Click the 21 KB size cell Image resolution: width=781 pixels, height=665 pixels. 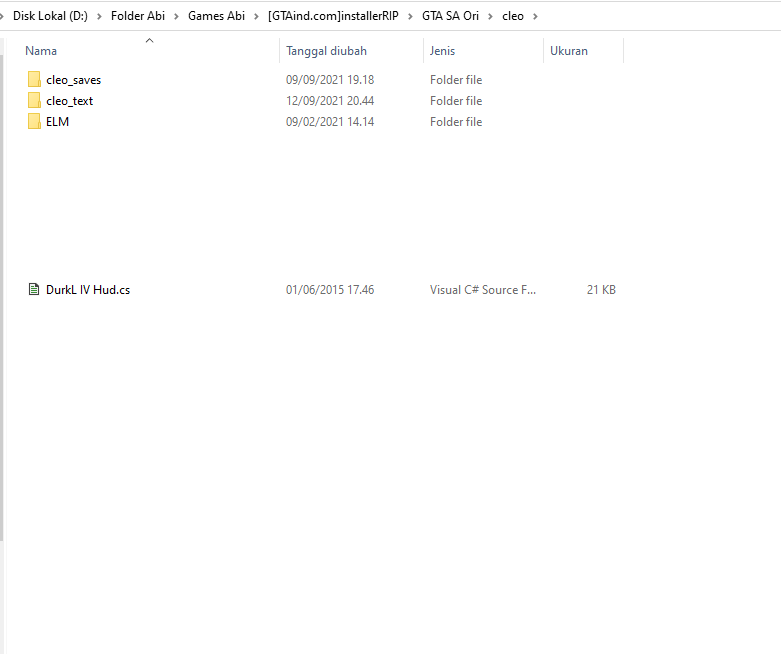point(601,289)
